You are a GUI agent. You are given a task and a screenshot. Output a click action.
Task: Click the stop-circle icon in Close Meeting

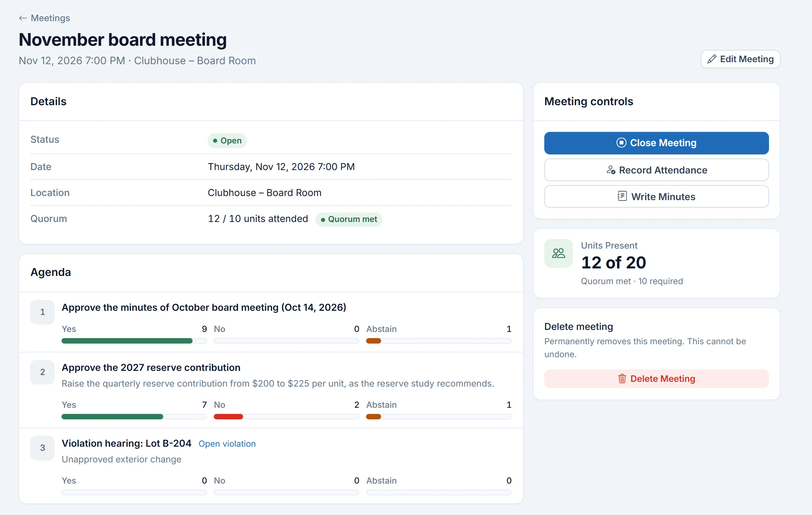click(x=621, y=143)
